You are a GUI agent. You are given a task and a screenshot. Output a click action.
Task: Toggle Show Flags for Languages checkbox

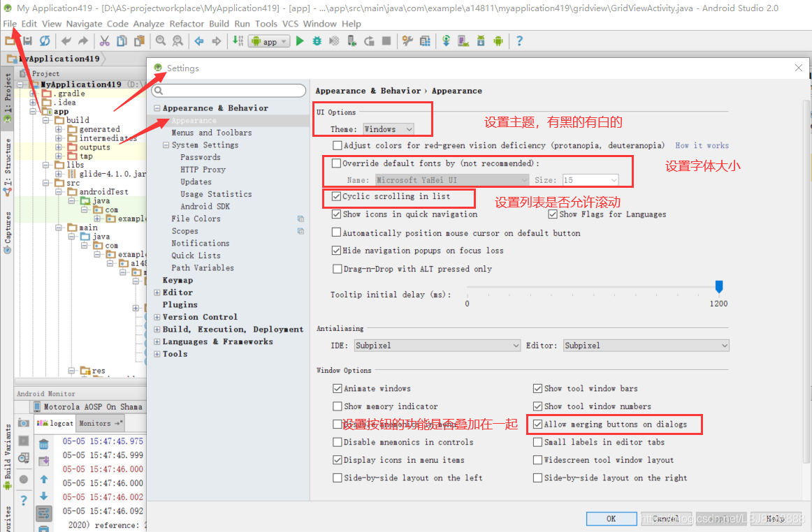point(553,214)
